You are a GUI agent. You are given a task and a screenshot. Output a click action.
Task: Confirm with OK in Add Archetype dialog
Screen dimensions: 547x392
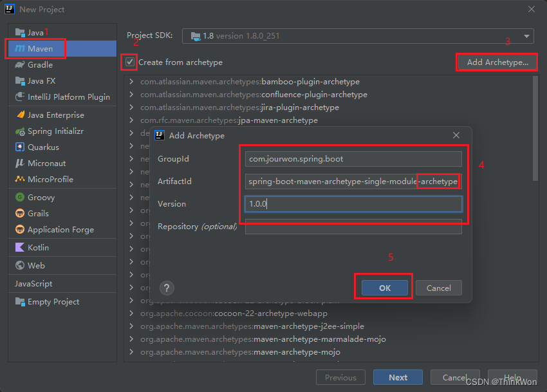385,288
